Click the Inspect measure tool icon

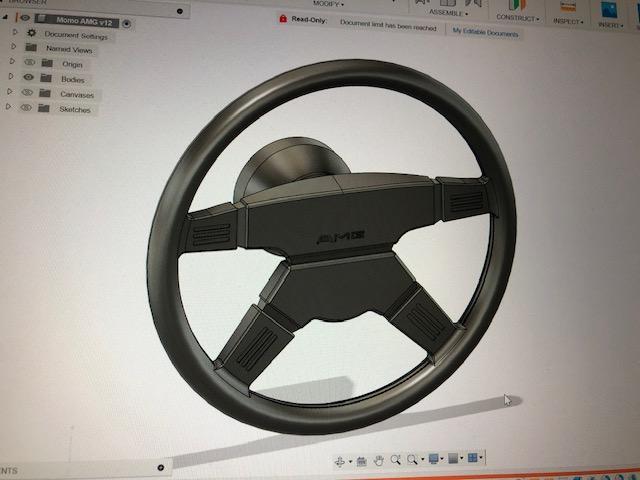point(567,6)
